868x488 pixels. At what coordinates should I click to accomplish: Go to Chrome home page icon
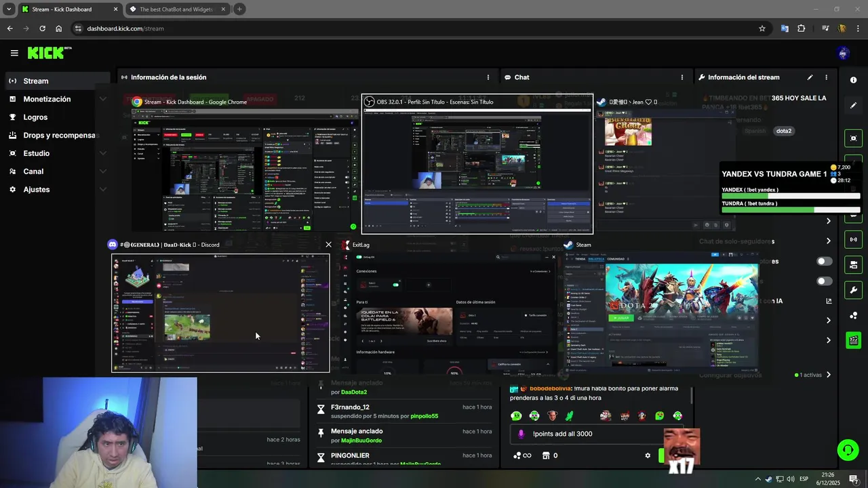tap(58, 28)
